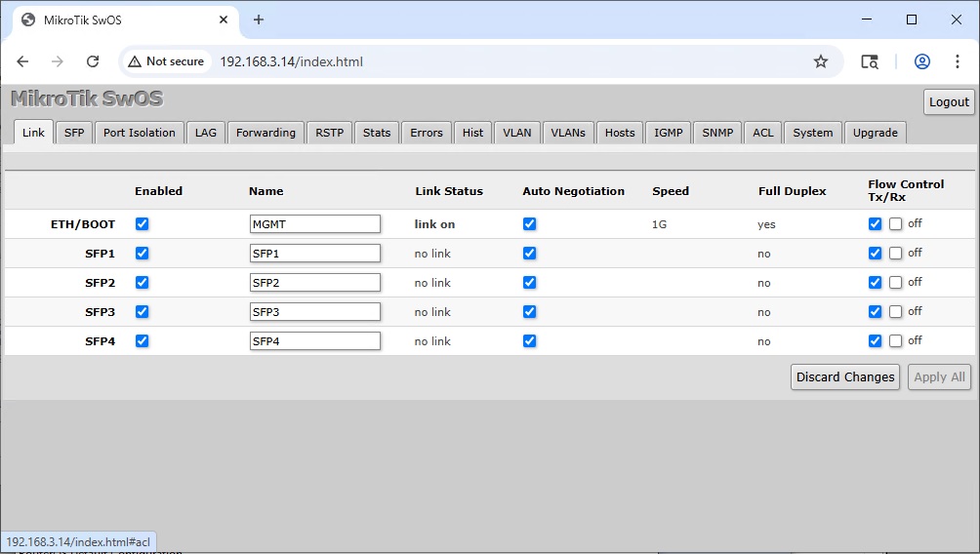Uncheck SFP1 Flow Control Tx checkbox

(875, 253)
